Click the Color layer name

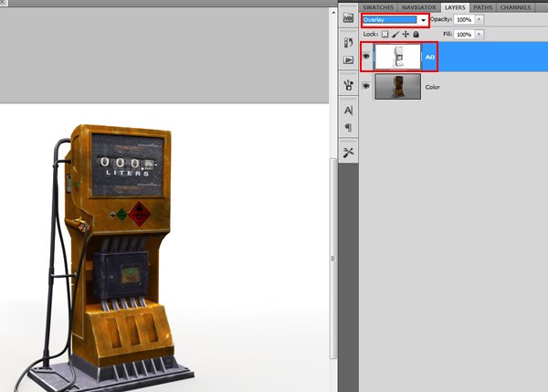coord(432,87)
